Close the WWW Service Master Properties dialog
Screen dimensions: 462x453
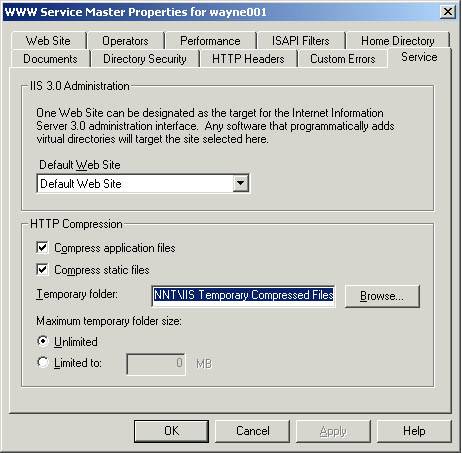(448, 12)
